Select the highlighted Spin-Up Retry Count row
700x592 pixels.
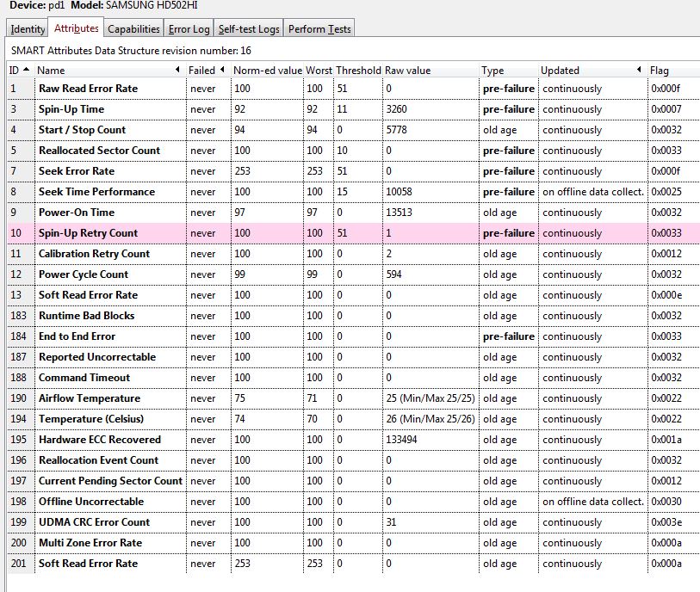point(88,233)
